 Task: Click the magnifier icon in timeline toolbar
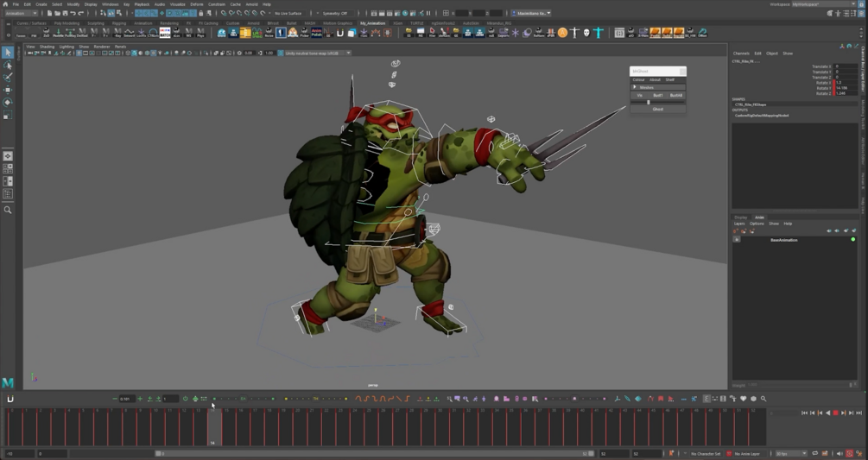click(763, 399)
